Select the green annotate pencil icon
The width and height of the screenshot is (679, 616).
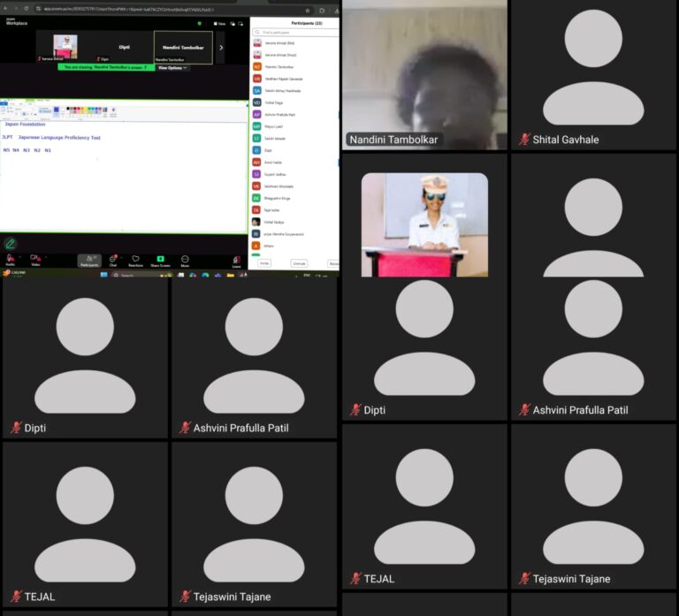coord(10,244)
